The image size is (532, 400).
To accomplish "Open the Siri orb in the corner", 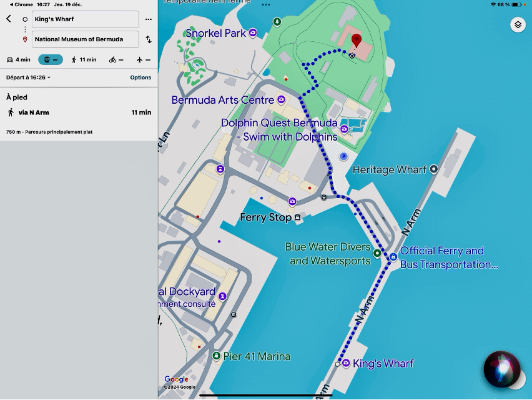I will [502, 369].
